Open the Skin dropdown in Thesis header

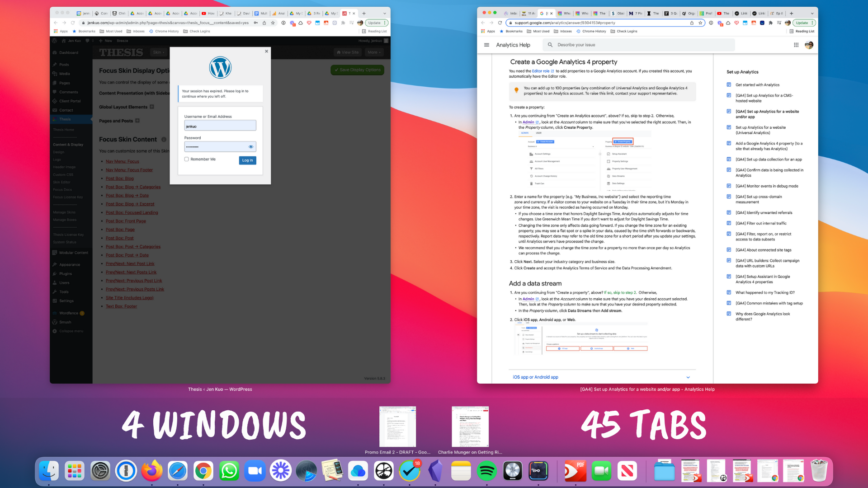click(x=159, y=52)
